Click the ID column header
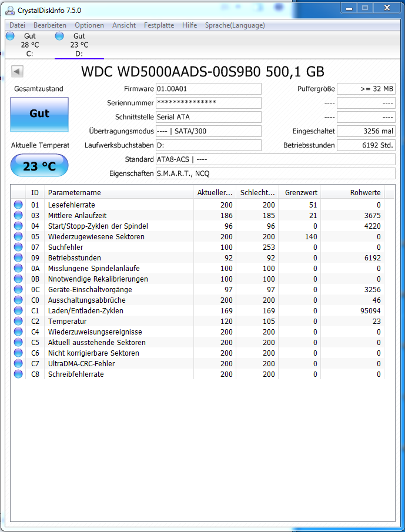405x532 pixels. 35,192
